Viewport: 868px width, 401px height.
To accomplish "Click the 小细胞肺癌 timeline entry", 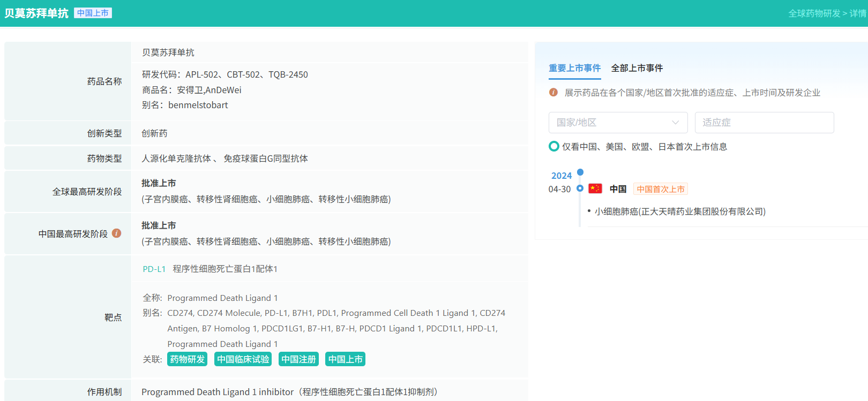I will 679,211.
